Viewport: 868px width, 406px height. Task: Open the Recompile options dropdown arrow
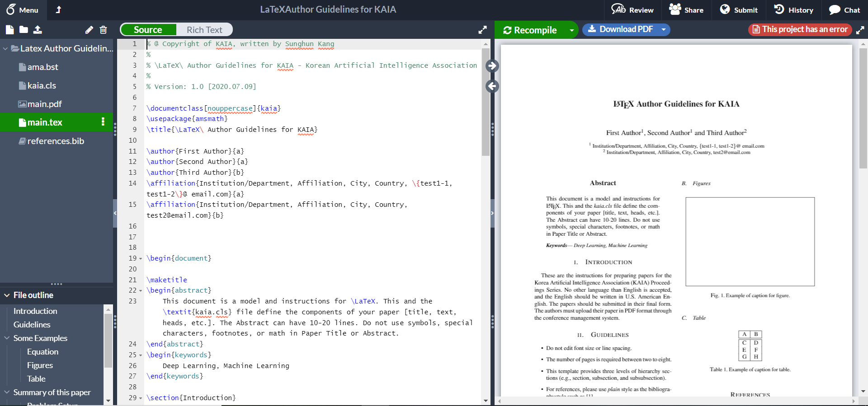click(x=571, y=30)
